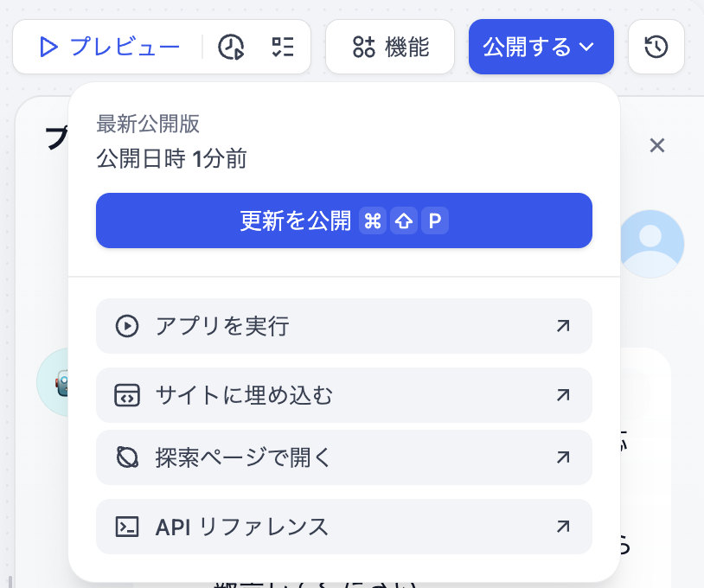Select サイトに埋め込む menu entry
704x588 pixels.
tap(343, 395)
